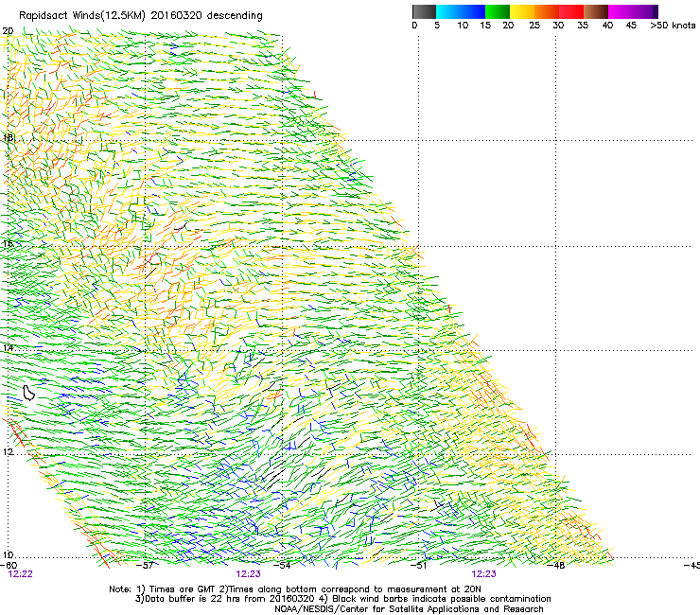Click the "20" latitude label on the map axis

[8, 31]
